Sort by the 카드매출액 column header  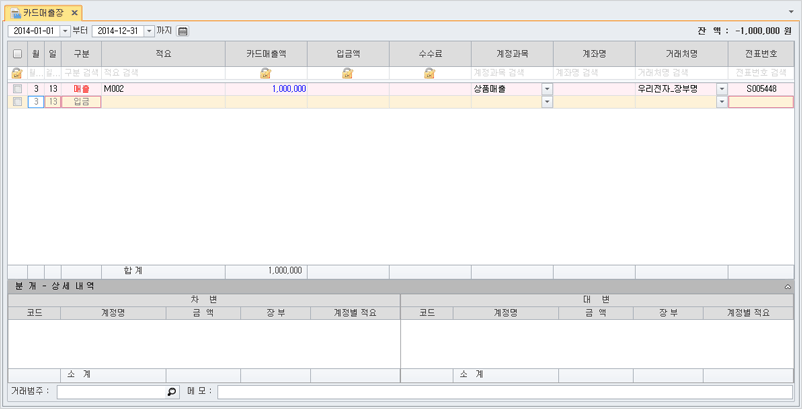click(x=266, y=54)
